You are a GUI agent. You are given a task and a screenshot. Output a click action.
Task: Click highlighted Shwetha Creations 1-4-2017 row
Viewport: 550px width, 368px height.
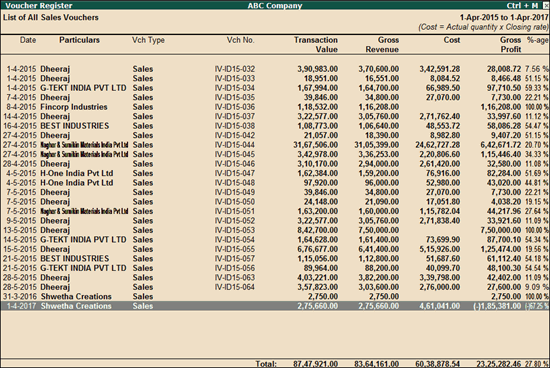[x=275, y=306]
